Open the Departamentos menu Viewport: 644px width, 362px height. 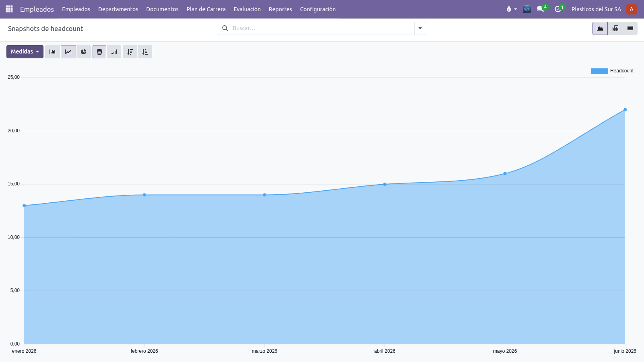tap(118, 9)
